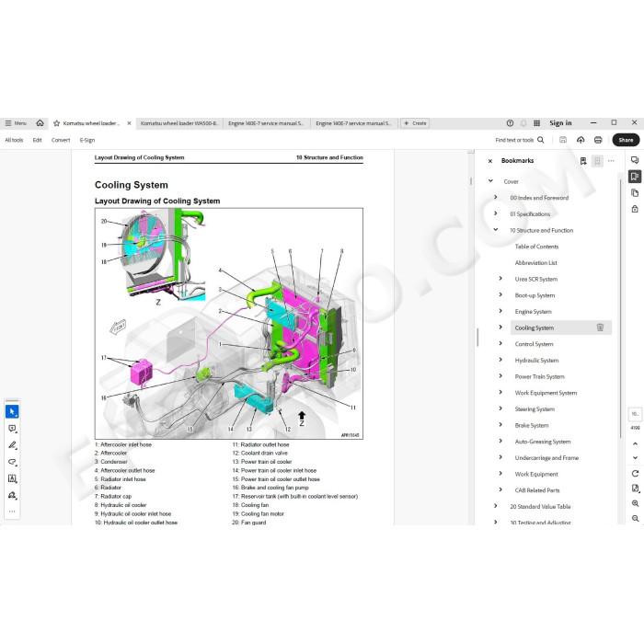Click the save file icon in the toolbar

pyautogui.click(x=563, y=140)
